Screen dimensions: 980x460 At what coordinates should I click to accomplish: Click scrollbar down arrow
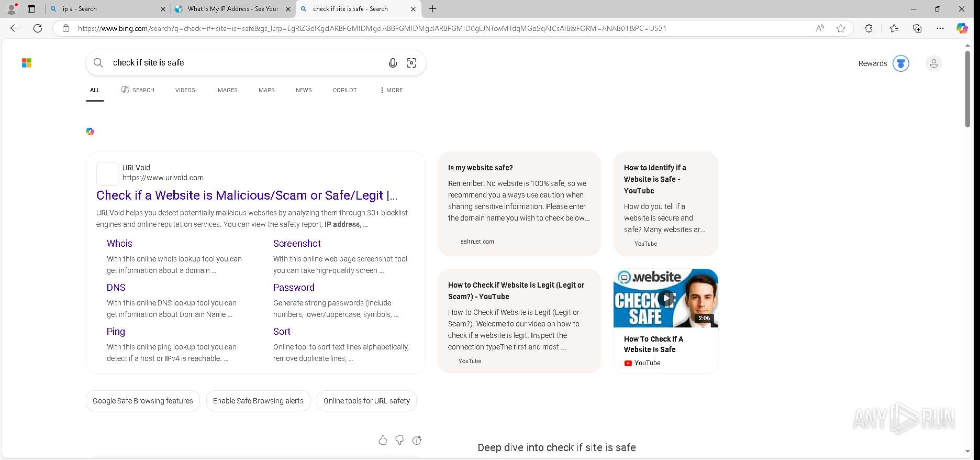(x=967, y=451)
